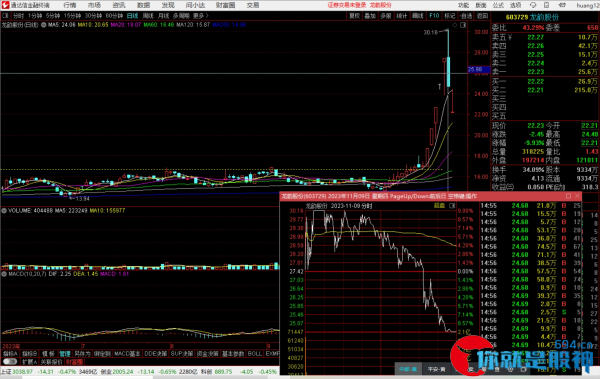600x379 pixels.
Task: Click the round icon beside the VOLUME indicator label
Action: (x=4, y=211)
